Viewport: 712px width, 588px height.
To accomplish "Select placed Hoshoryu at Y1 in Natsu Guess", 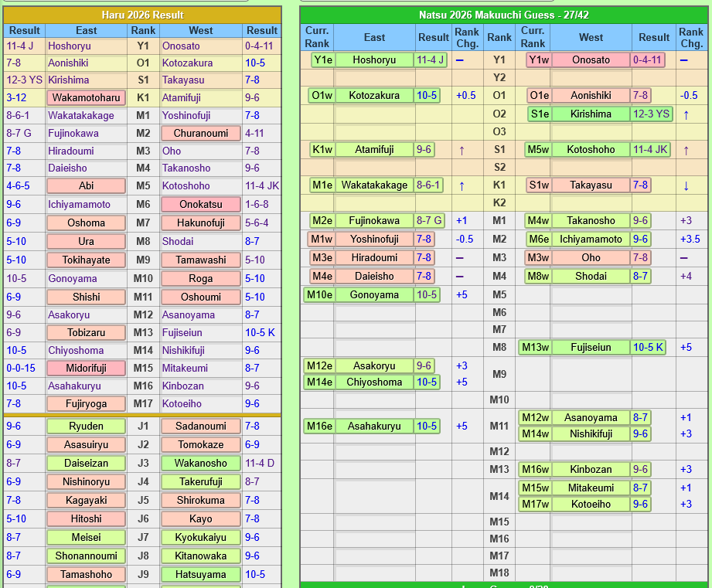I will (379, 60).
